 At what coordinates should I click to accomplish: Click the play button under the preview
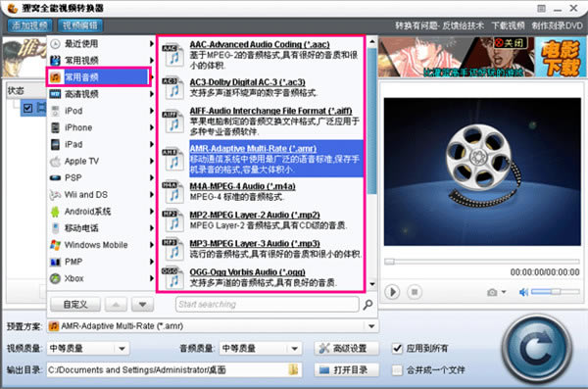click(x=392, y=292)
